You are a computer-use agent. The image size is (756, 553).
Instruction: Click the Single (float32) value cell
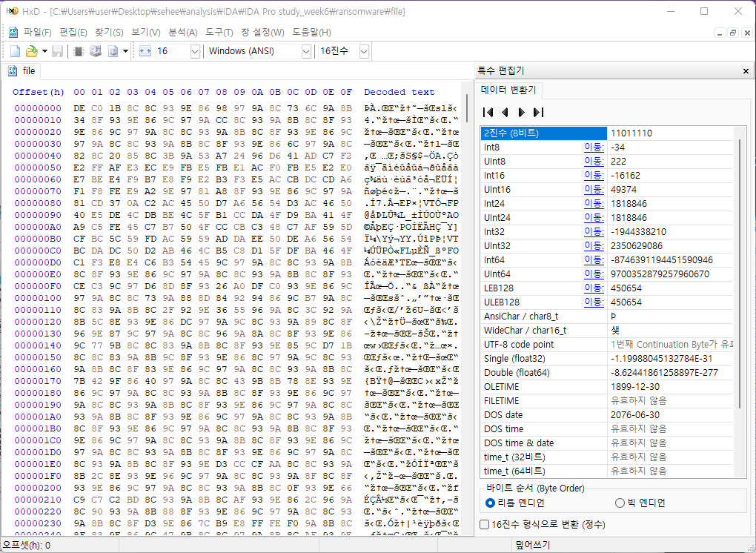point(671,359)
